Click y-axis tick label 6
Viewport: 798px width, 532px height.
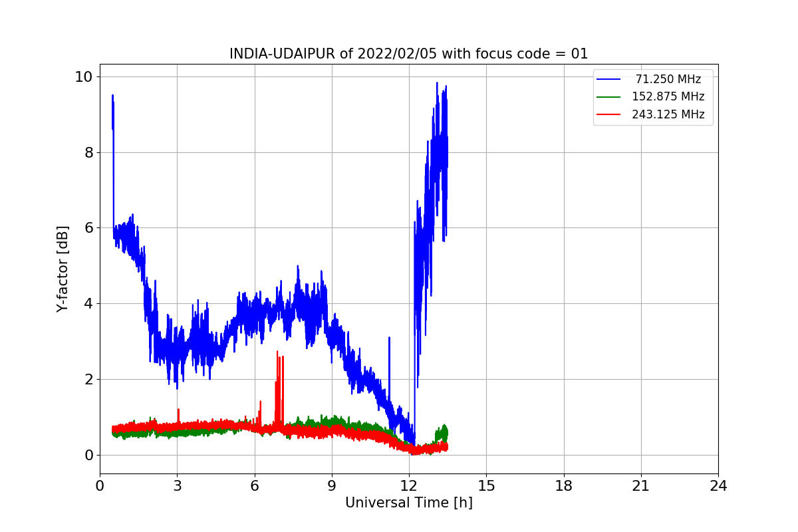click(x=88, y=228)
